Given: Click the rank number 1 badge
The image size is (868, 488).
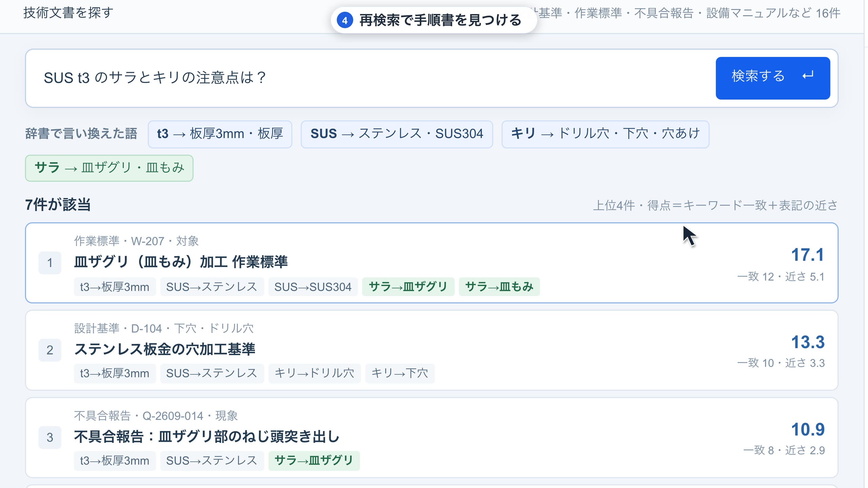Looking at the screenshot, I should point(50,263).
